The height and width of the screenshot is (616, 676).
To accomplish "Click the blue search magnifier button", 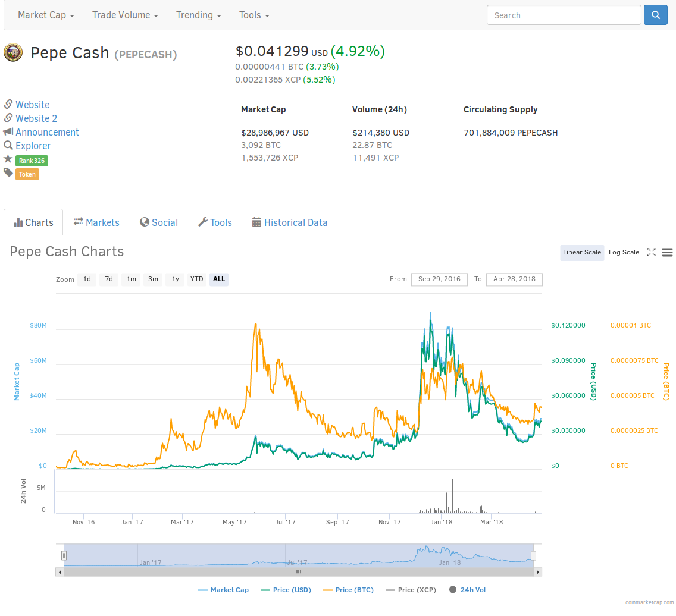I will point(655,15).
